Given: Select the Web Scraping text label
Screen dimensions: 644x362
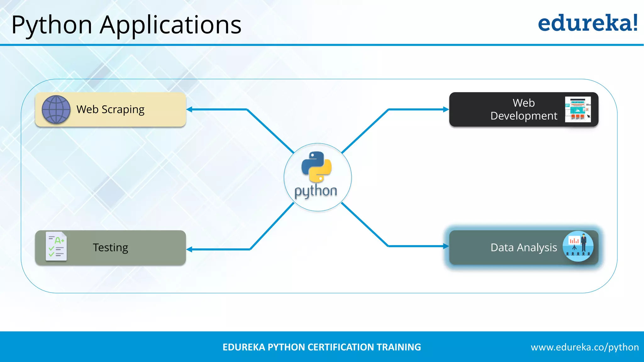Looking at the screenshot, I should (110, 110).
